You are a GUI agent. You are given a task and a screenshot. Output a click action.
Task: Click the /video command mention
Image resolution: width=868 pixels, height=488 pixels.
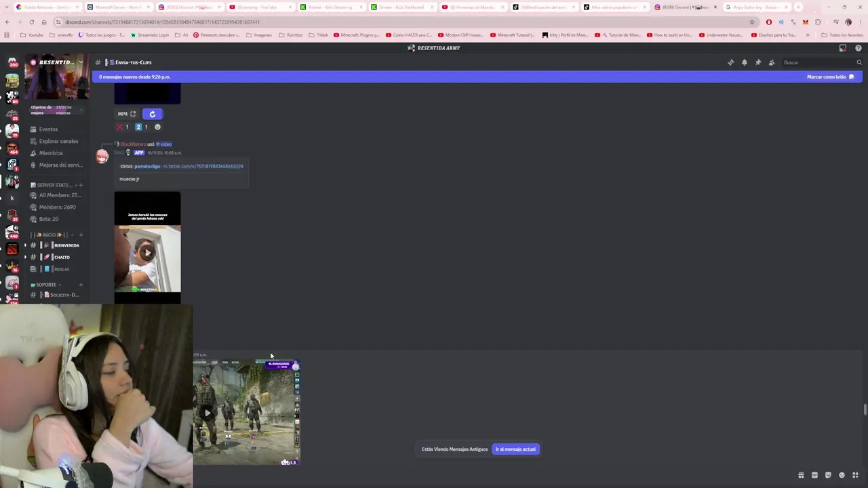pos(164,144)
